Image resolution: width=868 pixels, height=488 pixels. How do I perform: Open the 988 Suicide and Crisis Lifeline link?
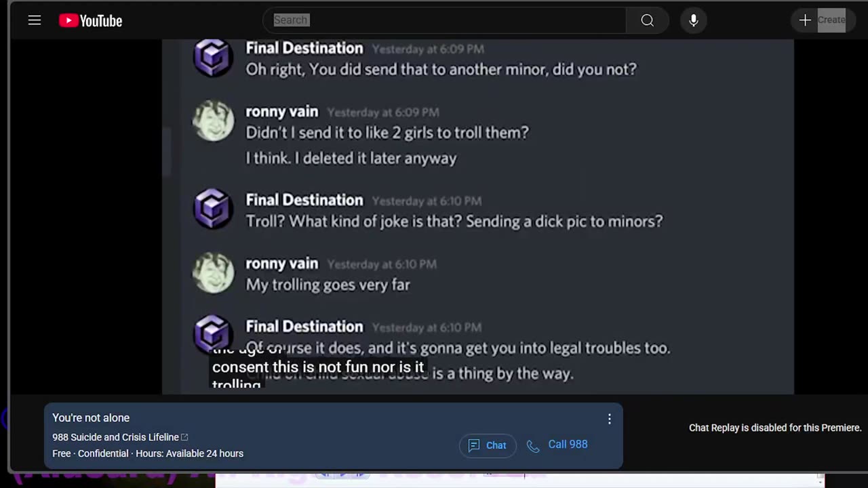click(x=115, y=437)
